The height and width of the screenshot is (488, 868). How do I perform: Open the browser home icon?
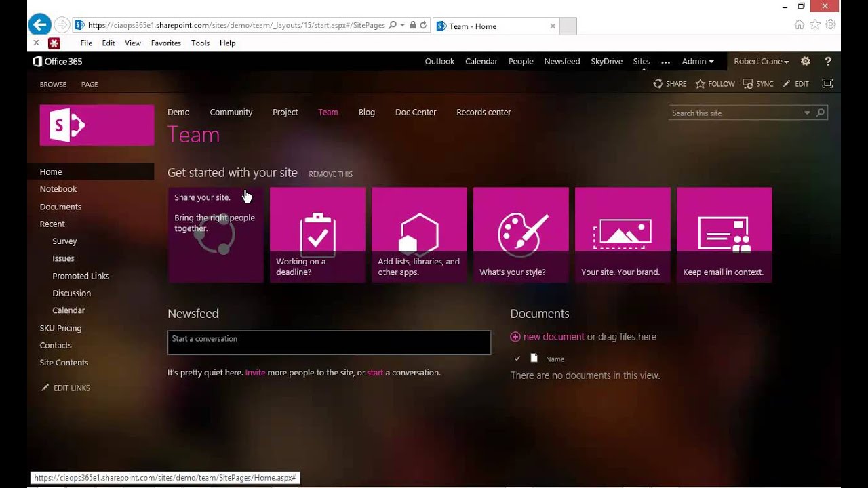(800, 24)
